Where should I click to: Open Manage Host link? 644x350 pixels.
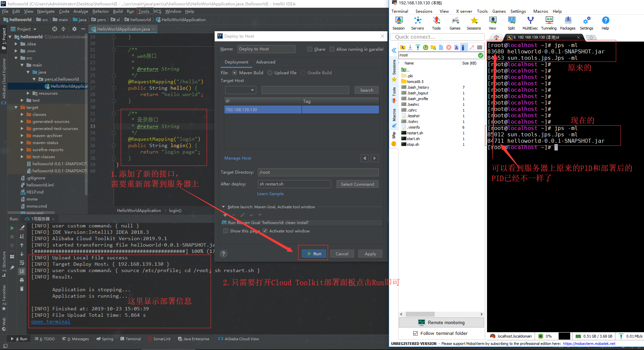[237, 158]
